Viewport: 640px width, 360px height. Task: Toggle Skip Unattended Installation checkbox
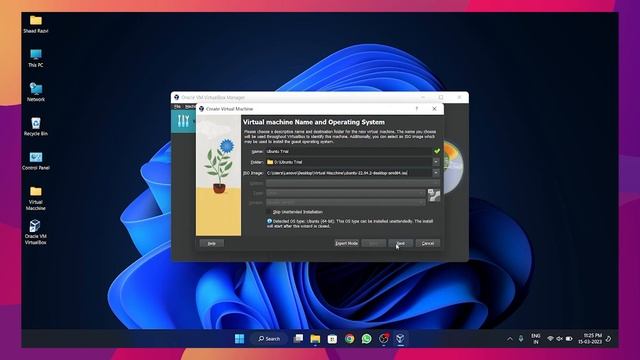pos(268,212)
